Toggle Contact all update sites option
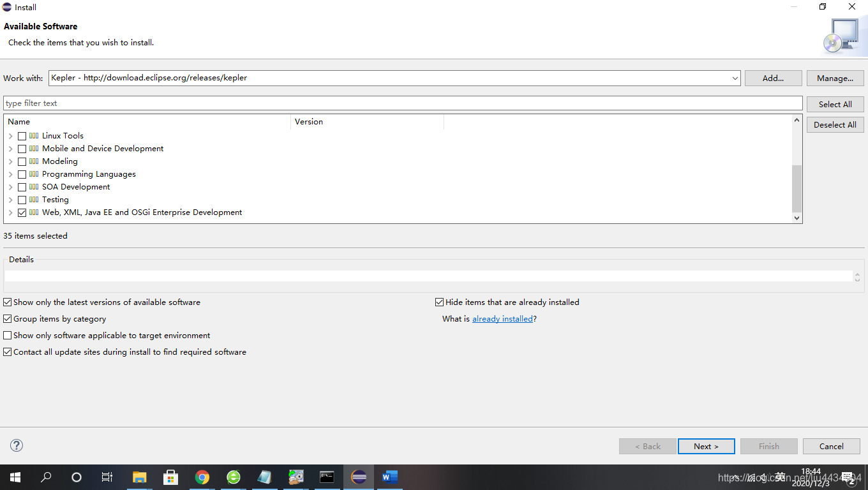 coord(8,352)
